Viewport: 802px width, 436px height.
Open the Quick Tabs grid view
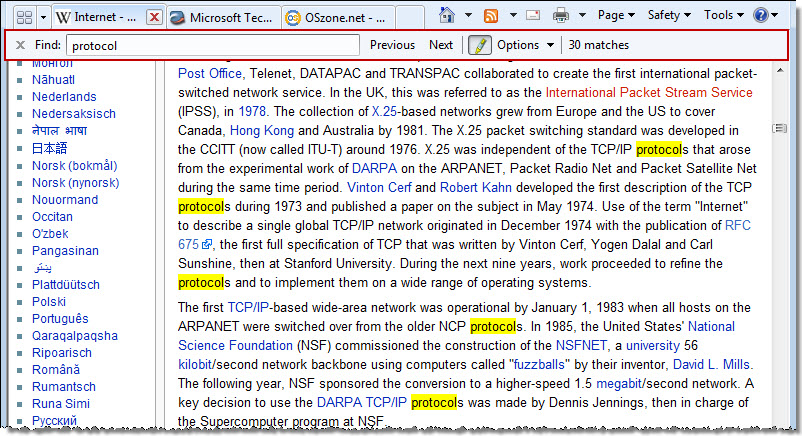(x=25, y=17)
